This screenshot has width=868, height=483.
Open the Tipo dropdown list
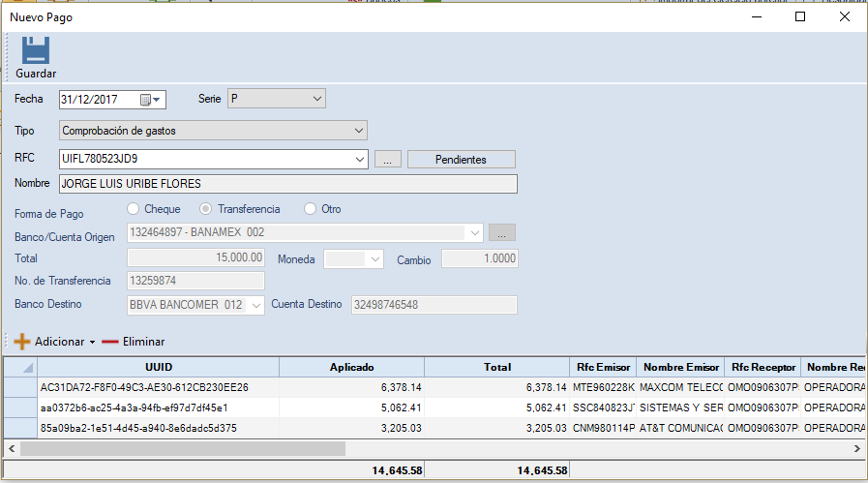pyautogui.click(x=358, y=130)
